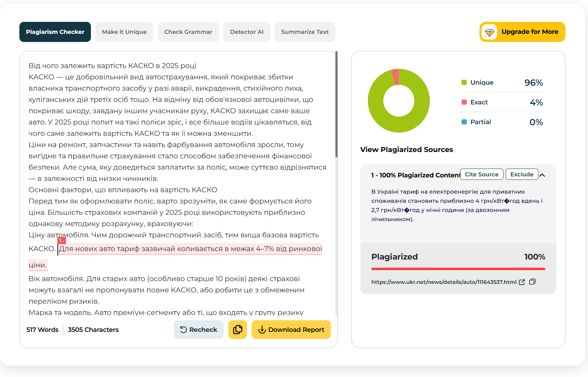Click the plagiarized source excerpt about electricity tariff
Viewport: 588px width, 377px height.
pos(457,205)
